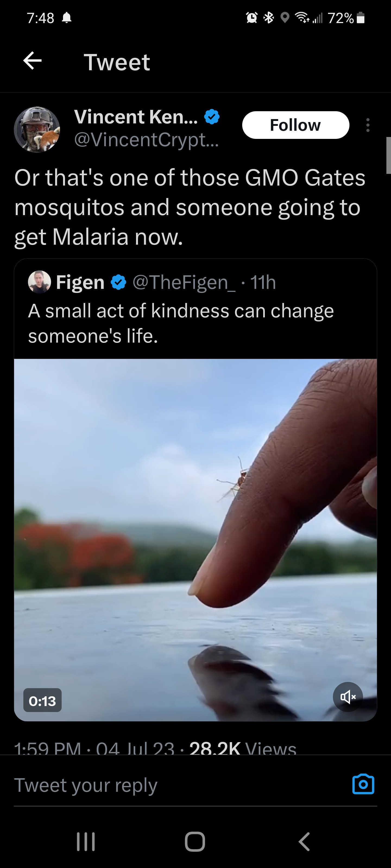Open the @TheFigen_ handle link
The width and height of the screenshot is (391, 868).
click(184, 282)
